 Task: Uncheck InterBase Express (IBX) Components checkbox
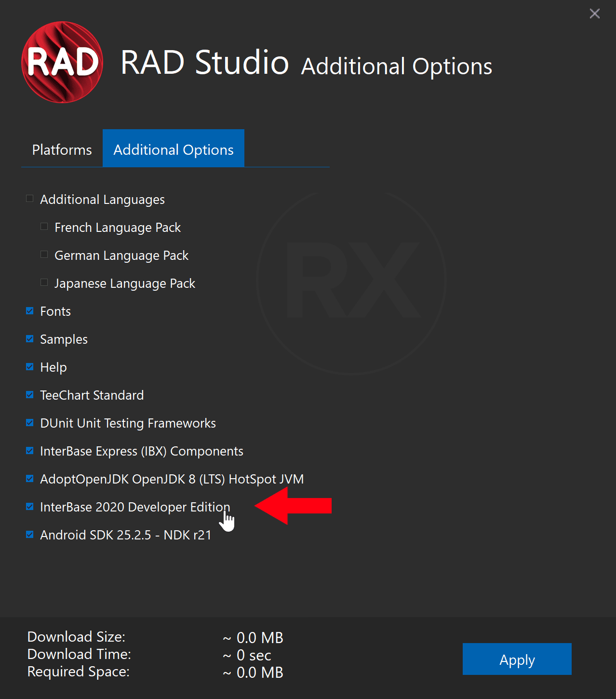point(29,450)
